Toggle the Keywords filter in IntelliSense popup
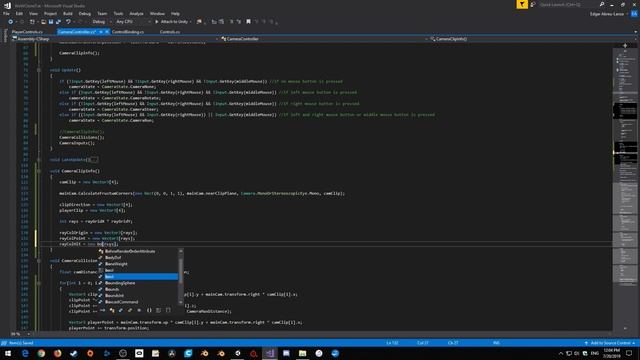The width and height of the screenshot is (640, 360). click(158, 311)
